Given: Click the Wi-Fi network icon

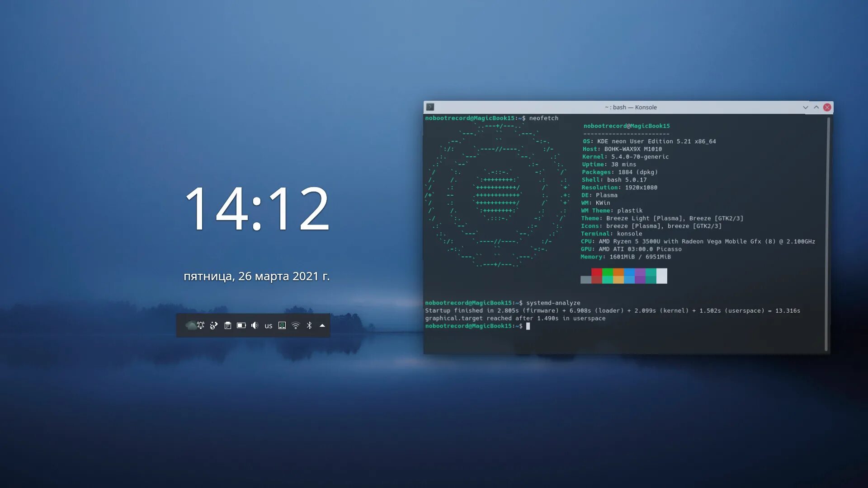Looking at the screenshot, I should 296,325.
